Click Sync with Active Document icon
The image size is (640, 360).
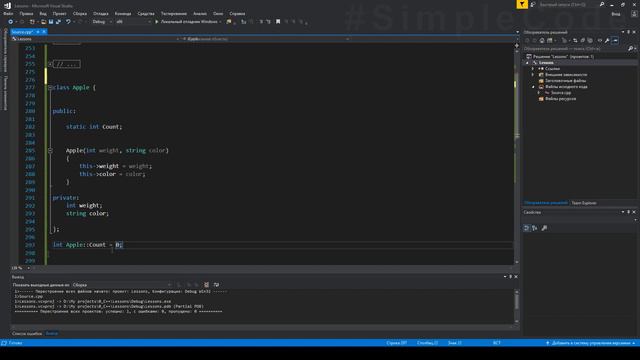click(575, 40)
